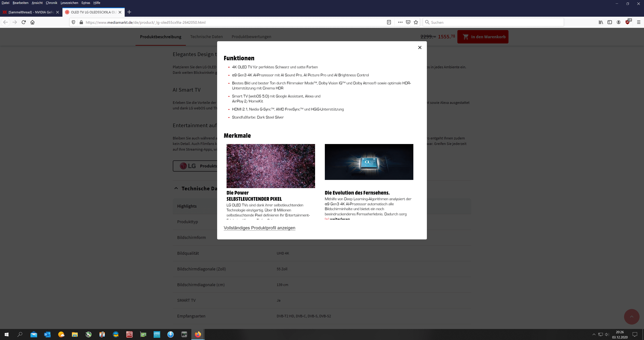This screenshot has height=340, width=644.
Task: Click the pink pixel particles thumbnail image
Action: (x=270, y=166)
